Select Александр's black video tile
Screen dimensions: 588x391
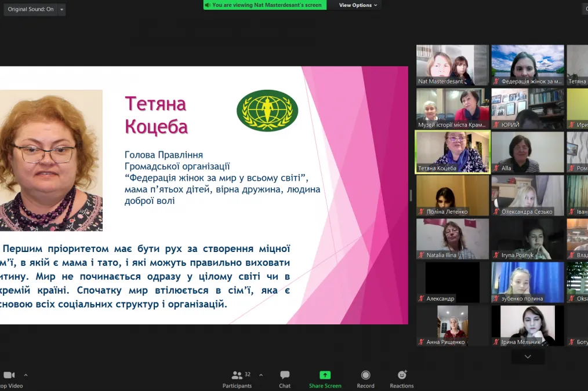click(x=453, y=283)
